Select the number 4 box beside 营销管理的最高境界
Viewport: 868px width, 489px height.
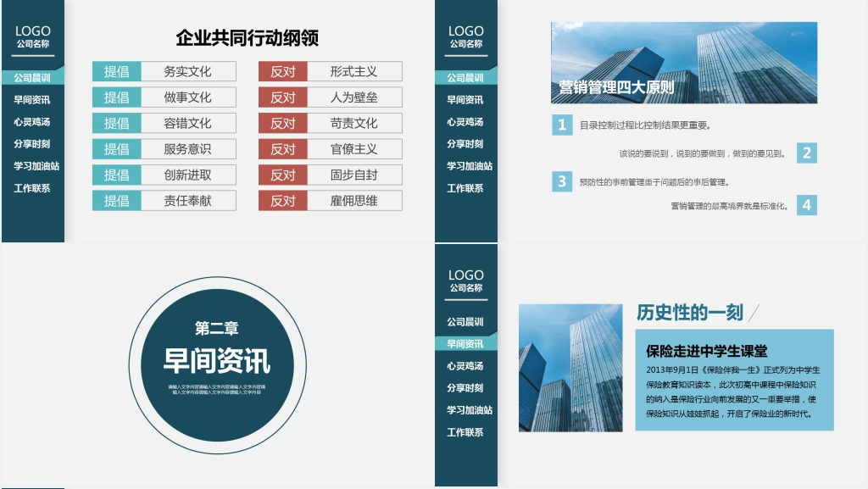click(806, 205)
